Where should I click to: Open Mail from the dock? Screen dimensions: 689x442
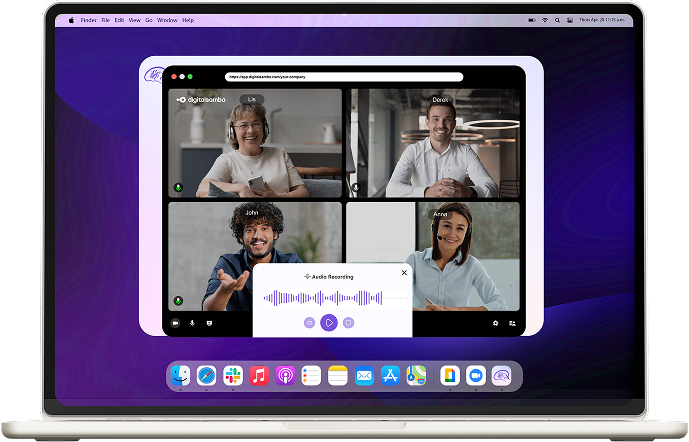364,376
